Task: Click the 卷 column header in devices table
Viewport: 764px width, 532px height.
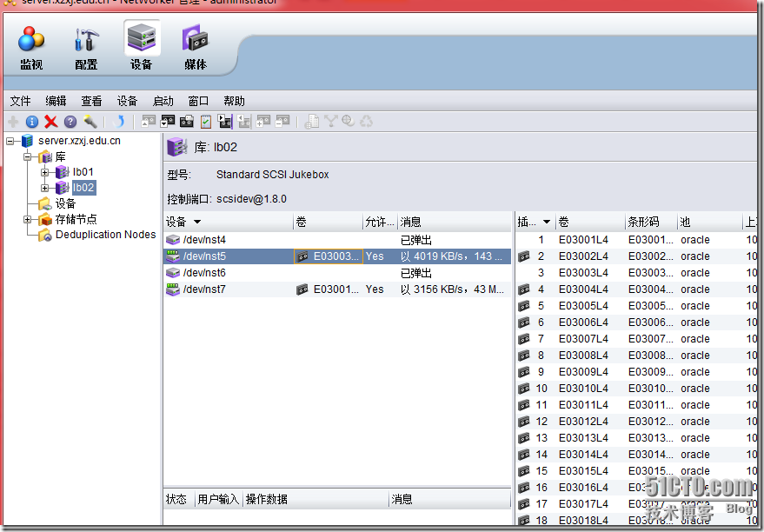Action: pyautogui.click(x=328, y=223)
